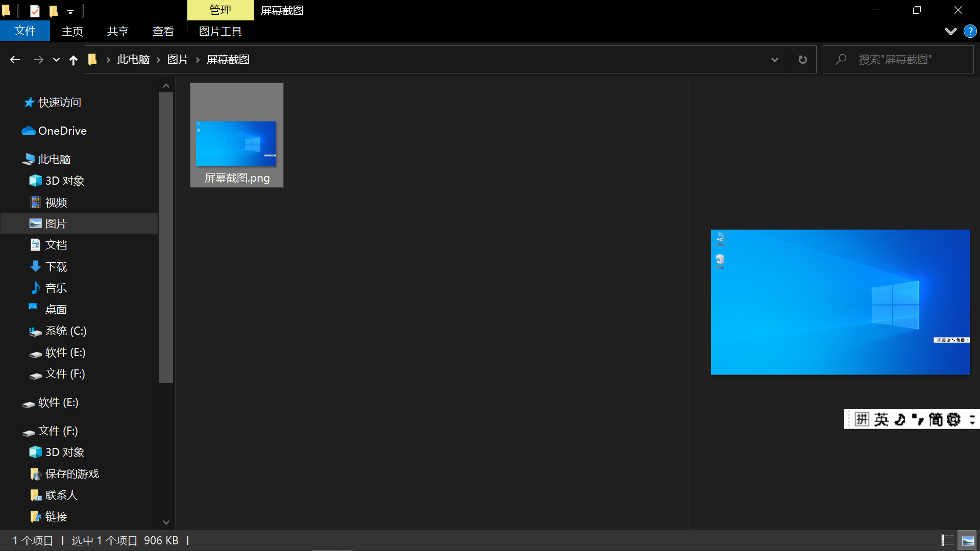This screenshot has width=980, height=551.
Task: Toggle the 拼 input mode button
Action: (862, 419)
